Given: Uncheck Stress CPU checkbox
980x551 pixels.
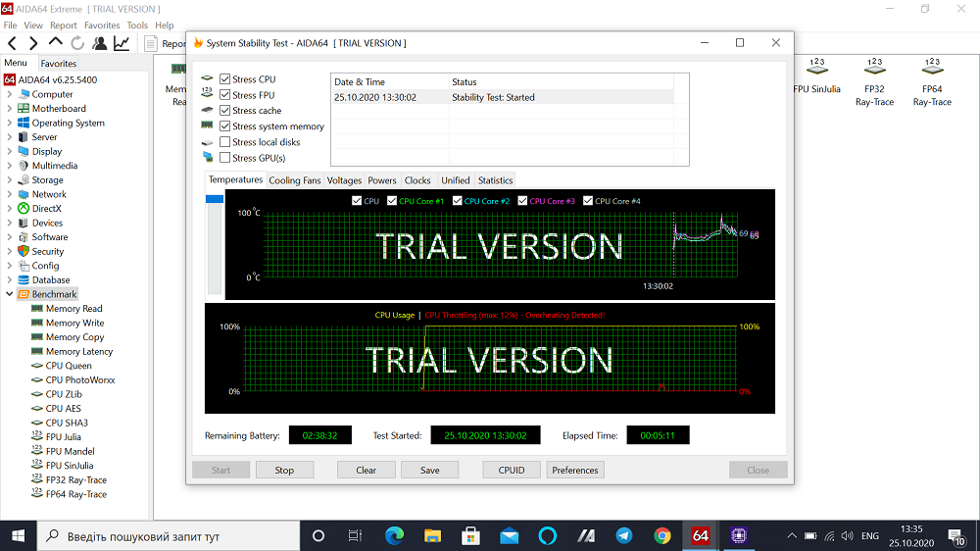Looking at the screenshot, I should [x=225, y=79].
